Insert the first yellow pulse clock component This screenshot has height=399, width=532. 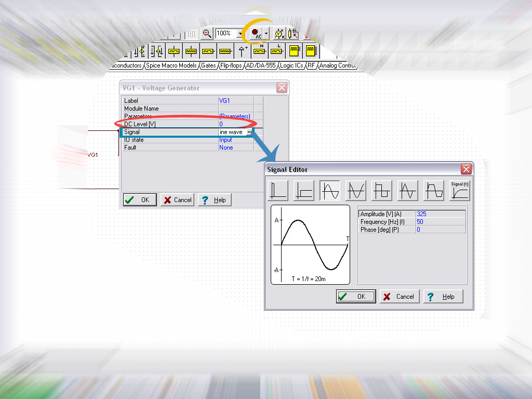(x=174, y=51)
